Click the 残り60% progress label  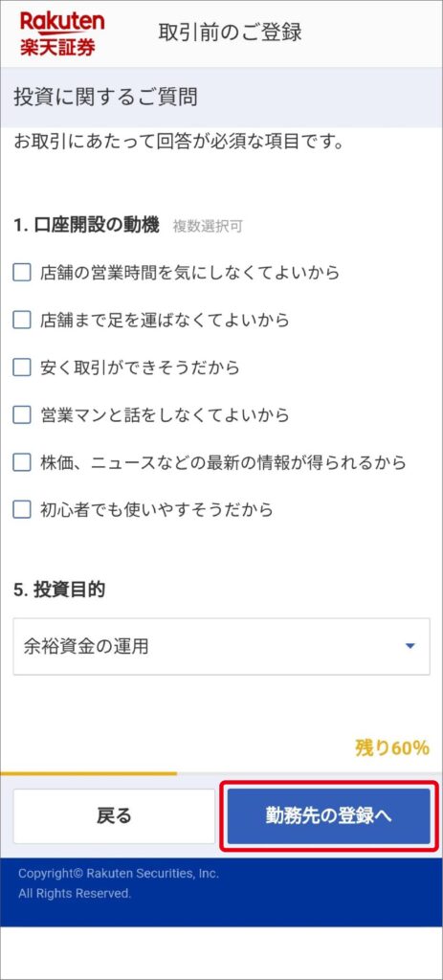[x=391, y=747]
